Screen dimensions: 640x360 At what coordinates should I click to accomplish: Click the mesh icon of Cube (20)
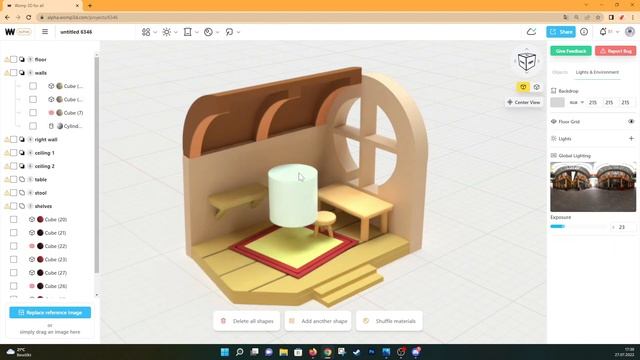click(x=32, y=220)
